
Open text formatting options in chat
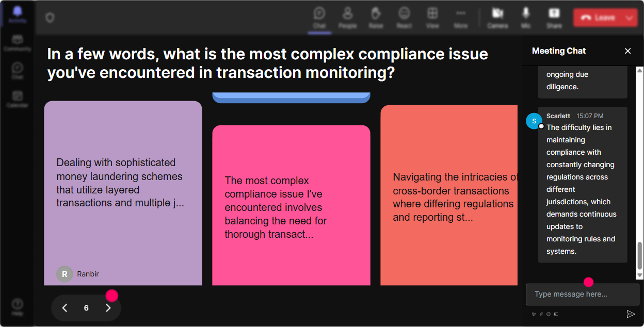click(534, 314)
